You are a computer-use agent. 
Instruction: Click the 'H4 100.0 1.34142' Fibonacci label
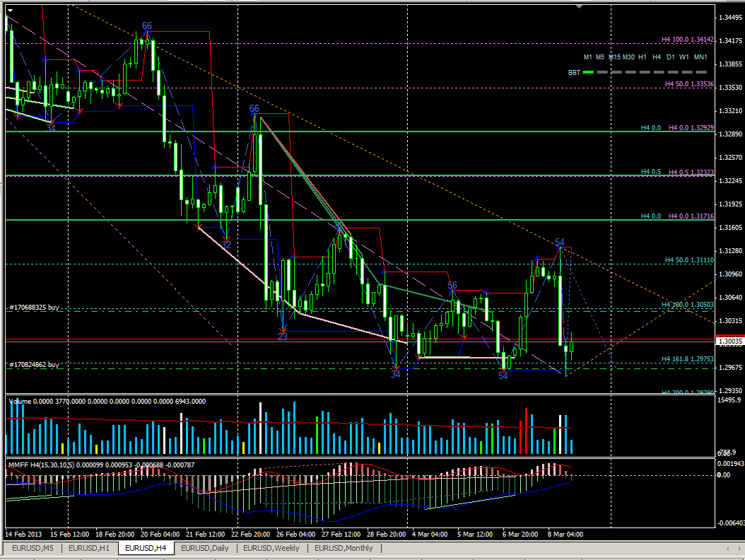[x=688, y=40]
